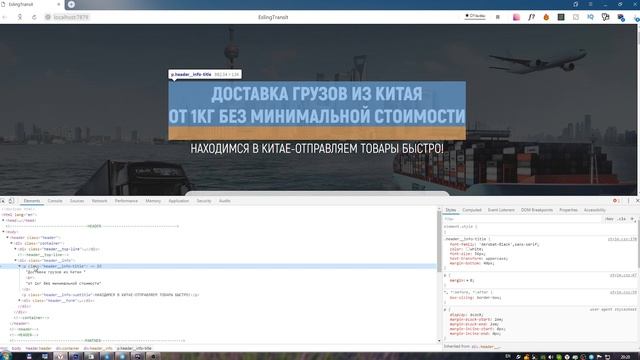Image resolution: width=640 pixels, height=360 pixels.
Task: Open style.css link for p margin rule
Action: [x=623, y=276]
